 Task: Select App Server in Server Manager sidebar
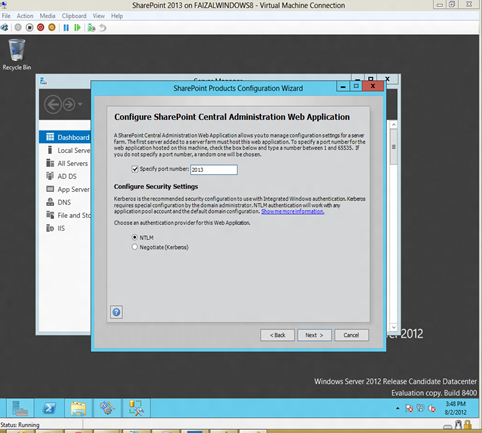point(65,189)
